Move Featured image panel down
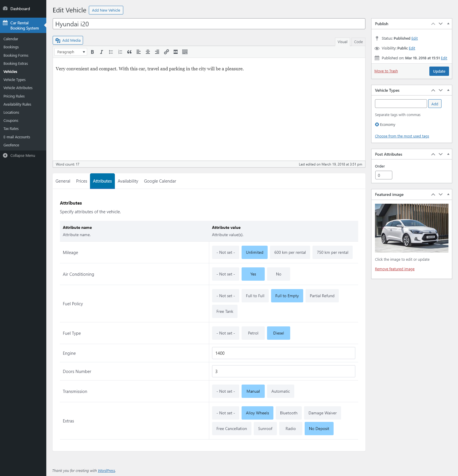 441,194
